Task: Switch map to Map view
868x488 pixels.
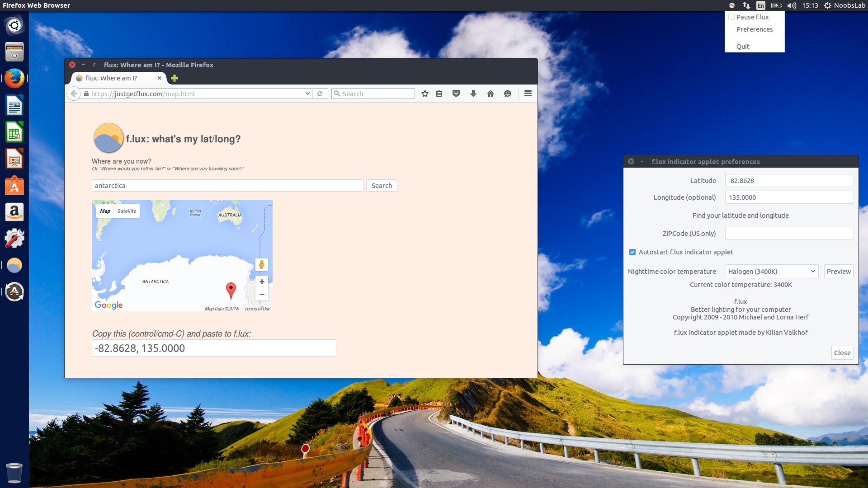Action: (105, 211)
